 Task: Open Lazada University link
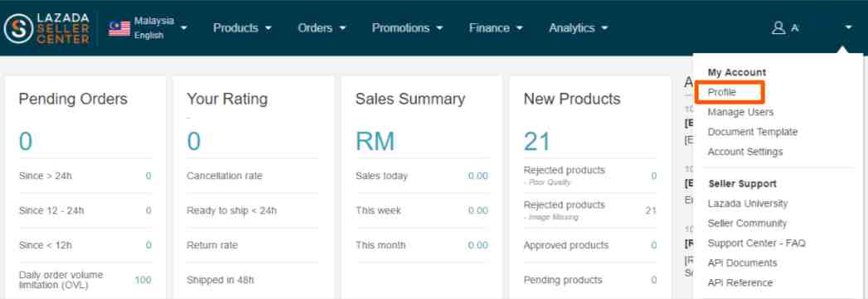click(x=747, y=204)
